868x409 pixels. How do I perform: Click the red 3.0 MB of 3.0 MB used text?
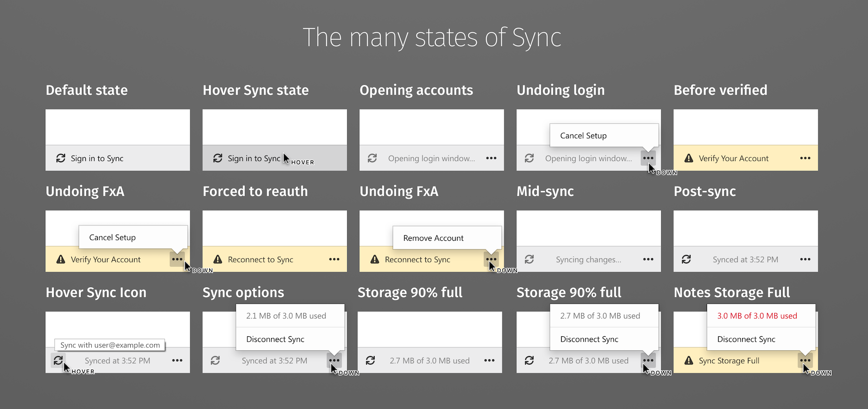(x=757, y=316)
